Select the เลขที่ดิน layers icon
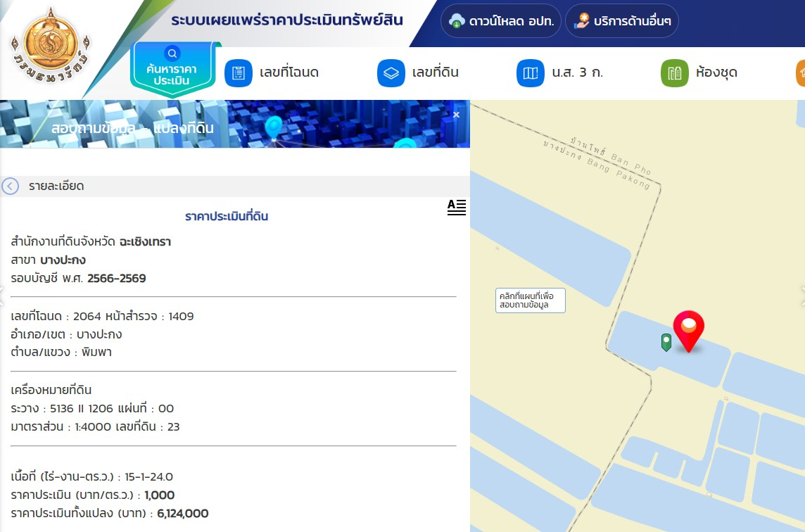The height and width of the screenshot is (532, 805). tap(391, 73)
